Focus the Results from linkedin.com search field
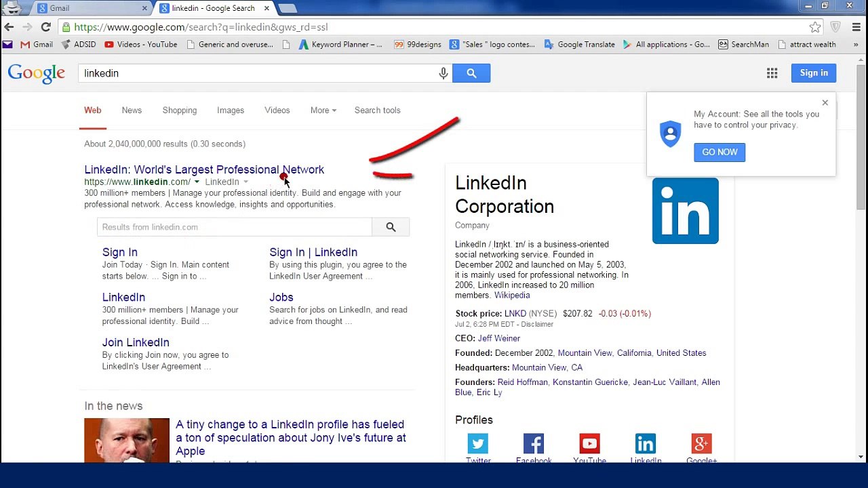This screenshot has width=868, height=488. point(235,227)
